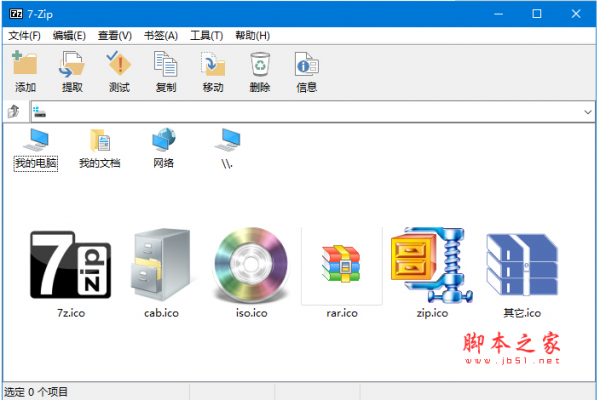Open the 帮助(H) menu
The image size is (600, 400).
253,36
